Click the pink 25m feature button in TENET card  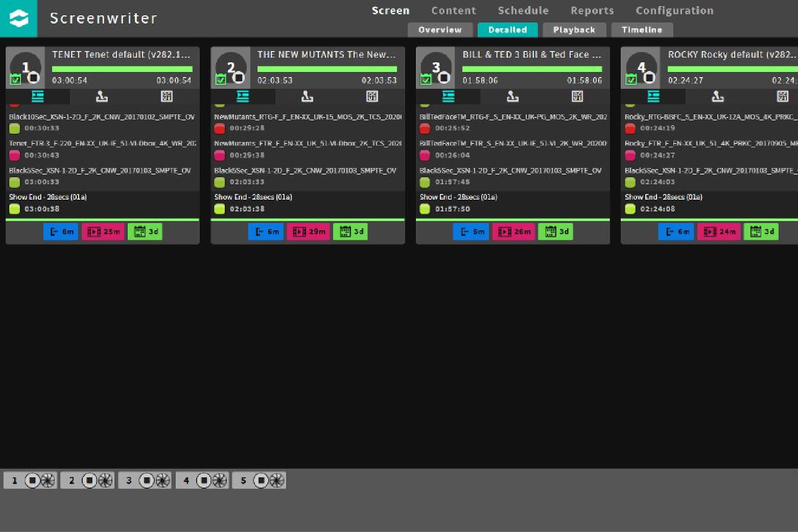point(103,232)
